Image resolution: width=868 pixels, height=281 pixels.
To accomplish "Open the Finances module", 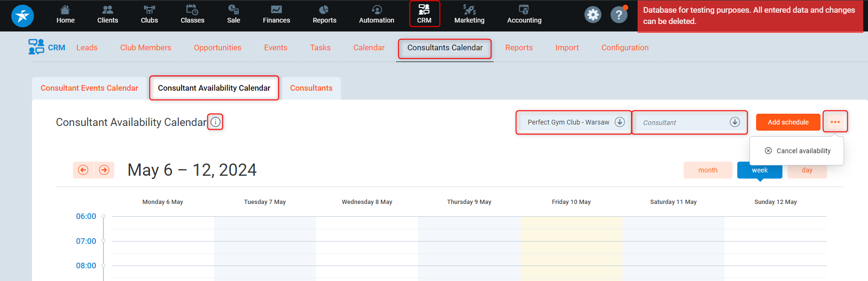I will [x=276, y=15].
